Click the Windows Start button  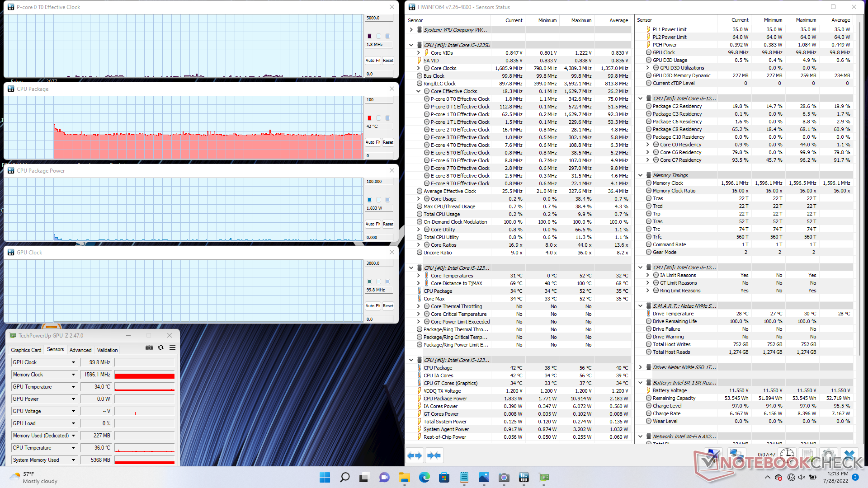point(325,477)
